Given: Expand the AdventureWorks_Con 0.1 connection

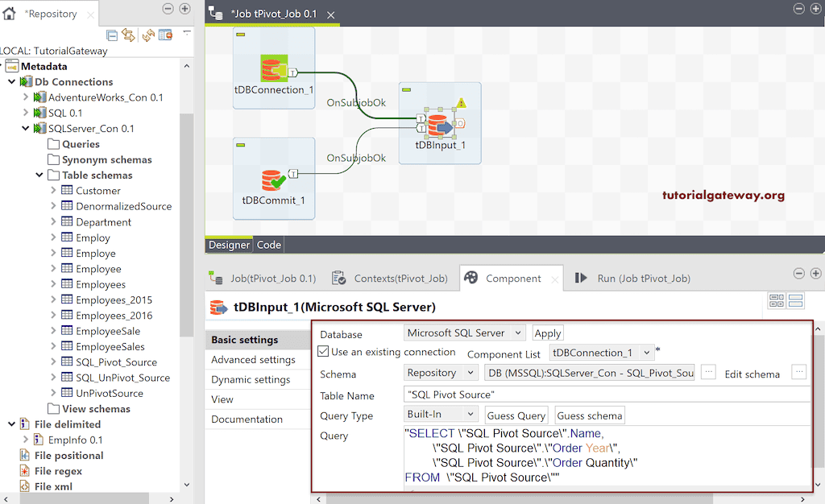Looking at the screenshot, I should click(26, 97).
